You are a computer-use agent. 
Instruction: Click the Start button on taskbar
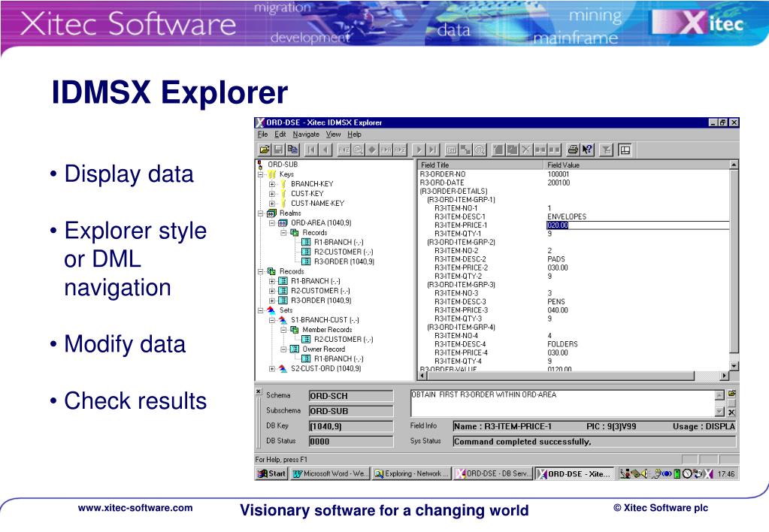[271, 473]
